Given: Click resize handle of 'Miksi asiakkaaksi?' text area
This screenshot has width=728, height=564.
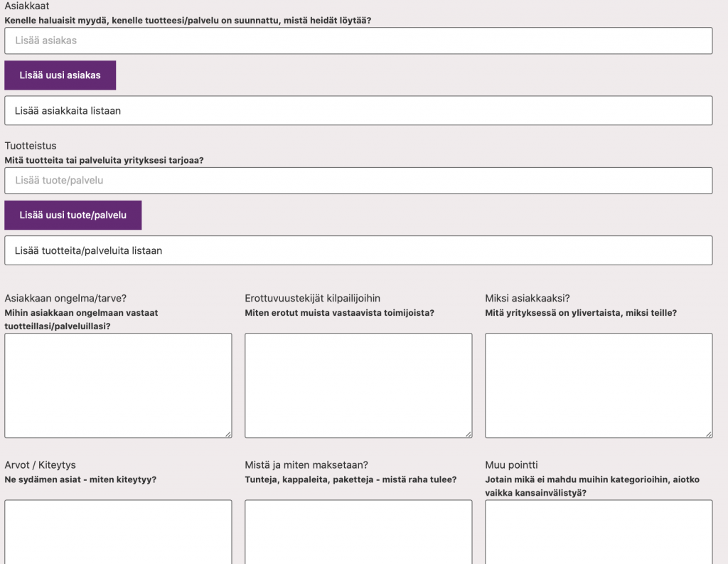Looking at the screenshot, I should [709, 435].
